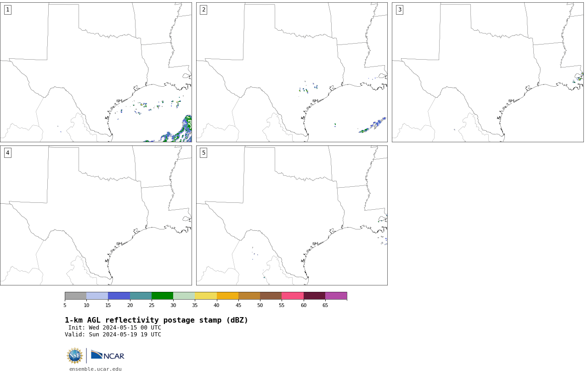
Task: Click the colorbar tick label 20
Action: coord(130,305)
